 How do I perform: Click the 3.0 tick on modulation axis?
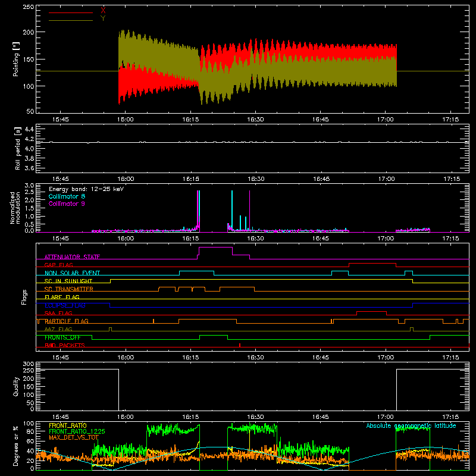(29, 186)
